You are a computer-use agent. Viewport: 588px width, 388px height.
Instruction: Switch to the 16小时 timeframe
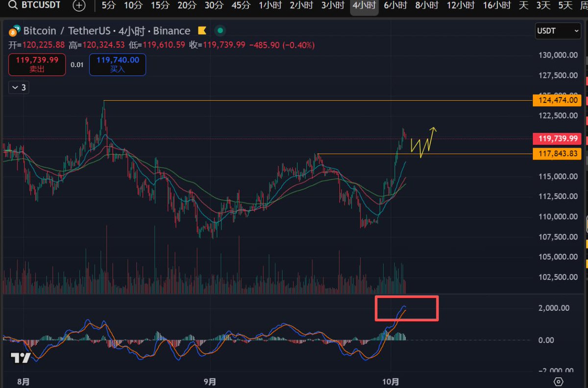click(497, 6)
